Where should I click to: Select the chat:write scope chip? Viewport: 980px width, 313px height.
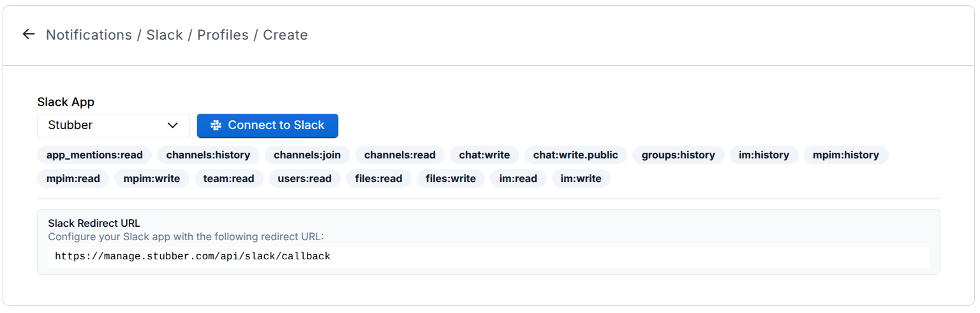pos(484,155)
